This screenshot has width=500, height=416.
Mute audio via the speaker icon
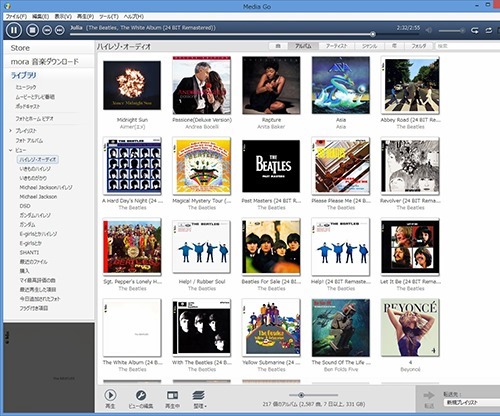click(x=429, y=30)
